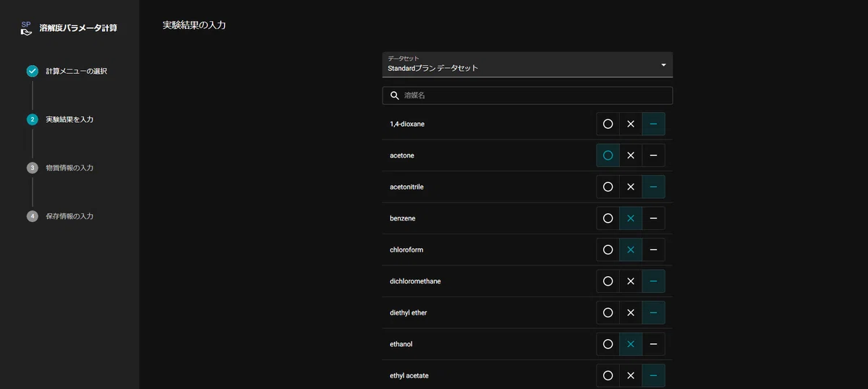Select cross option for dichloromethane
This screenshot has width=868, height=389.
click(x=631, y=281)
